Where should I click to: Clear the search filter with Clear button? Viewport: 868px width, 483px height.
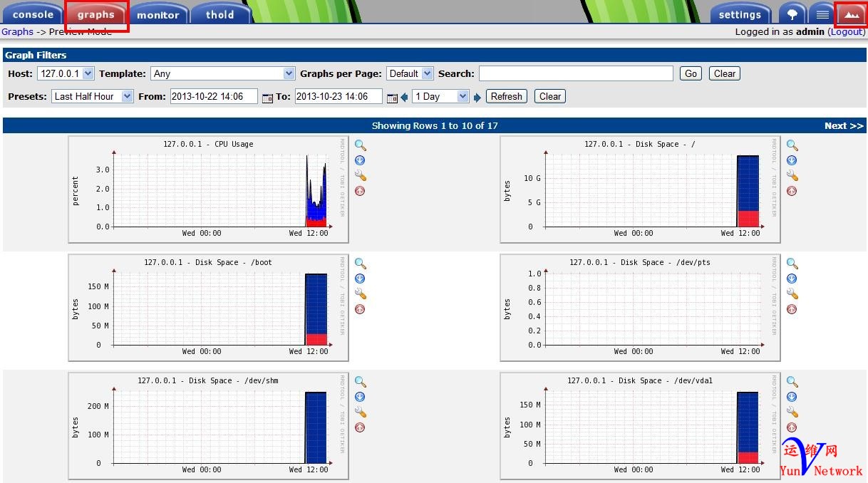(x=725, y=73)
